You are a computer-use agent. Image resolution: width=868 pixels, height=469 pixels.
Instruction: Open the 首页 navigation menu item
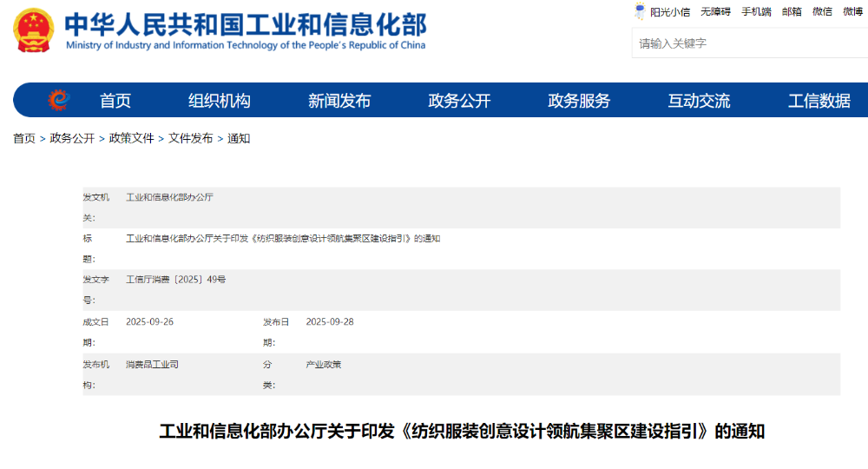(x=115, y=101)
